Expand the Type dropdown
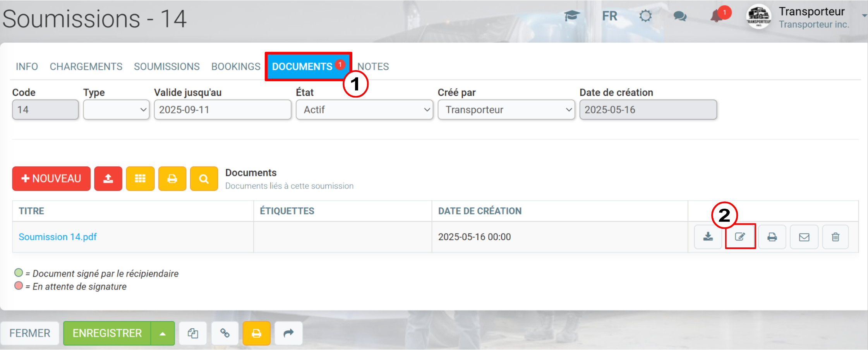Image resolution: width=868 pixels, height=350 pixels. point(116,110)
